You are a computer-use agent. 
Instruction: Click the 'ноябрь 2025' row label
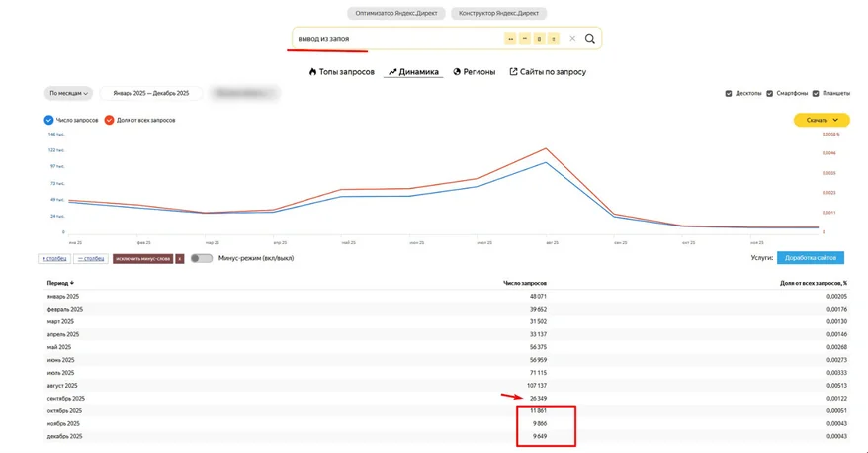click(x=63, y=423)
